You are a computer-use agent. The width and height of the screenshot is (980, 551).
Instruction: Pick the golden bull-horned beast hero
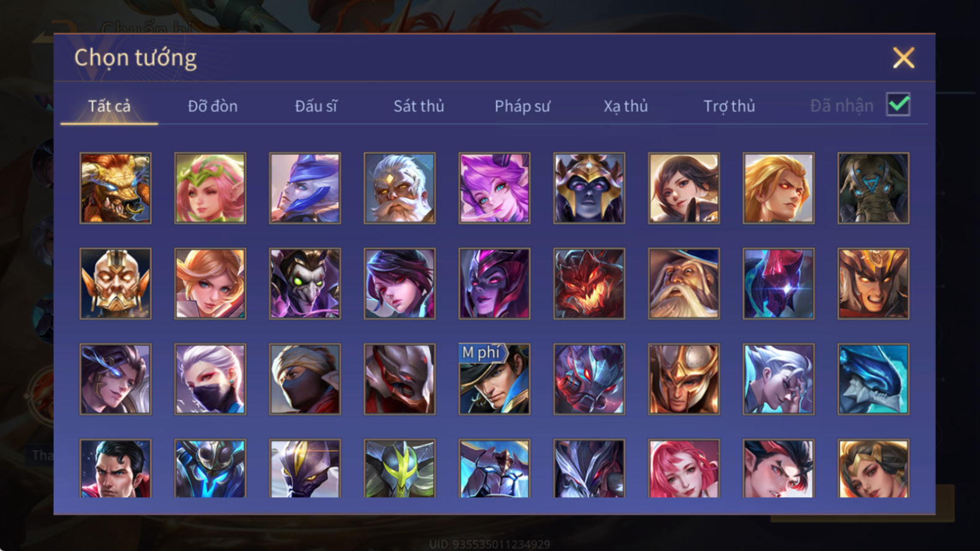tap(115, 188)
